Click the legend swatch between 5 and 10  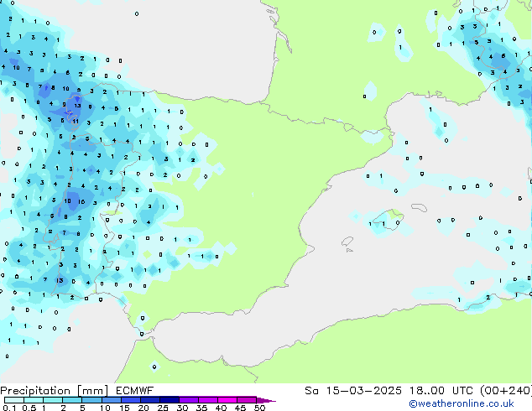91,400
